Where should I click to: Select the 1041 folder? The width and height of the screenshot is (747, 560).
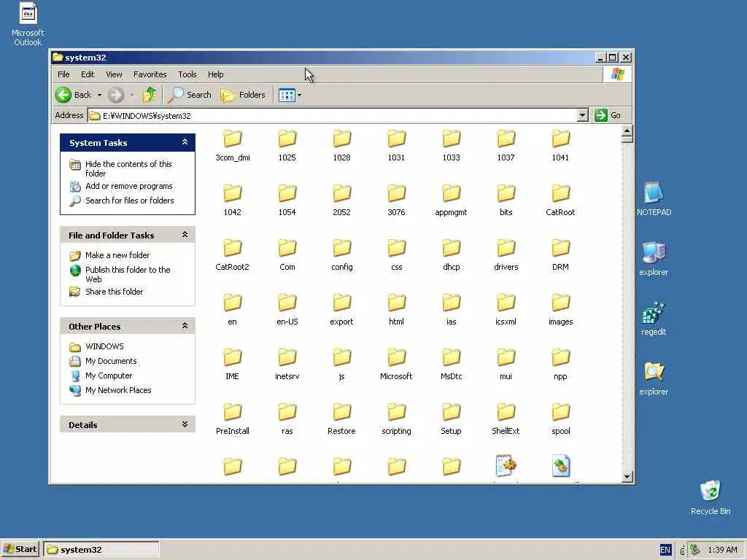tap(561, 146)
